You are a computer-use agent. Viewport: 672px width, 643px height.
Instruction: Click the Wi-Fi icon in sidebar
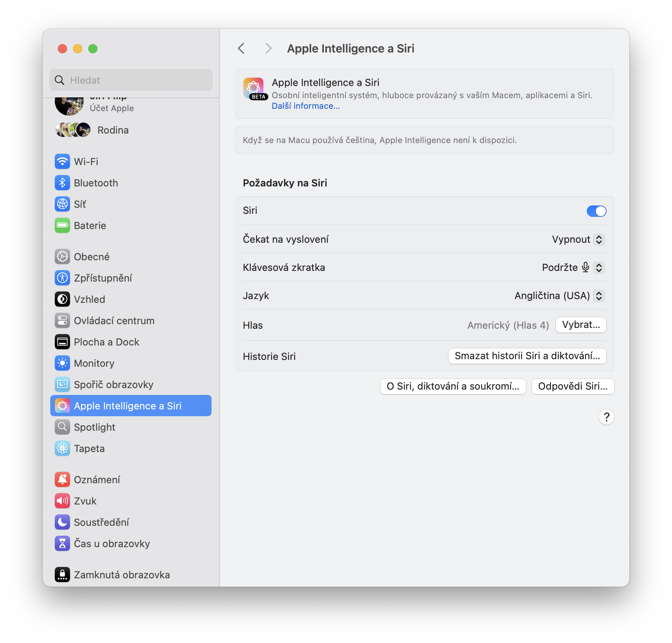click(x=62, y=162)
